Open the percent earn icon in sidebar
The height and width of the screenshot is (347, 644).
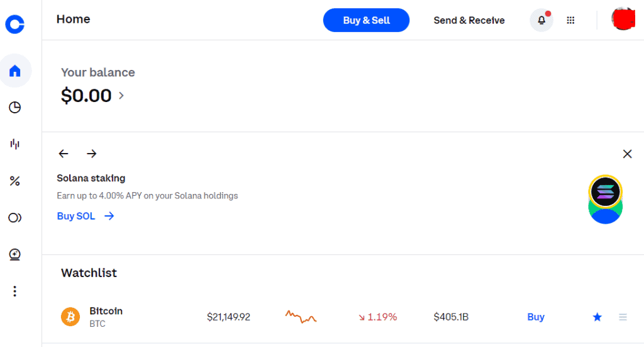[x=15, y=181]
